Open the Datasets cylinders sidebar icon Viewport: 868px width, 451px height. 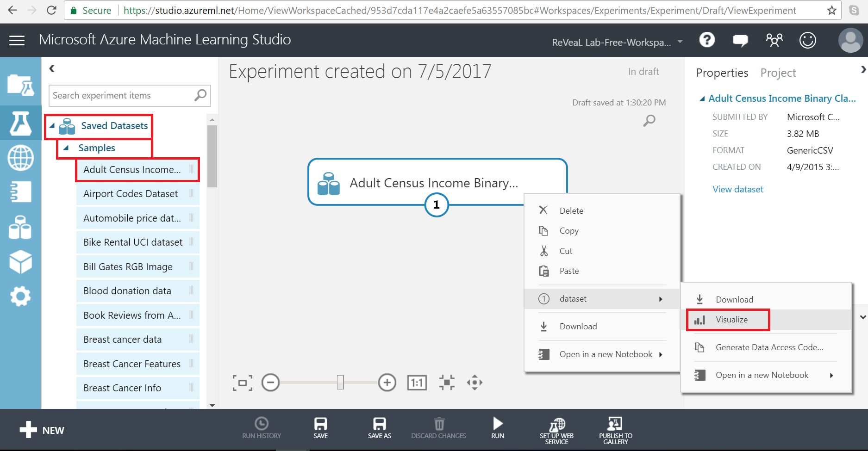click(x=20, y=227)
